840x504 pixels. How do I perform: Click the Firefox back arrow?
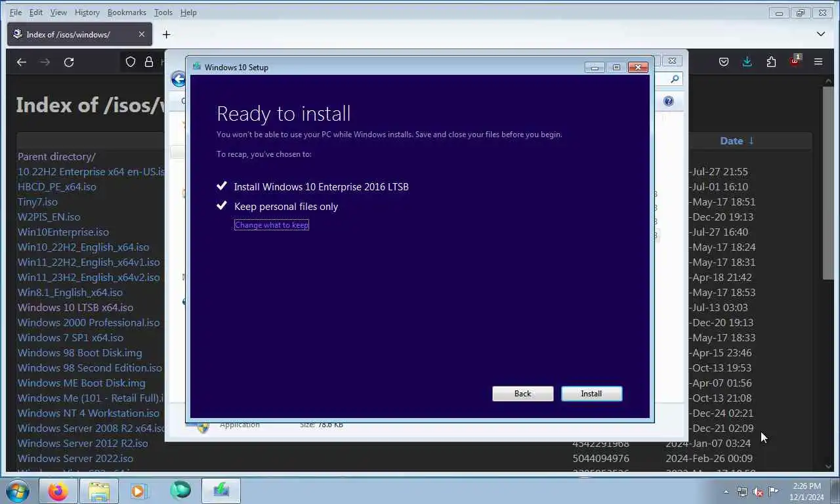coord(22,62)
